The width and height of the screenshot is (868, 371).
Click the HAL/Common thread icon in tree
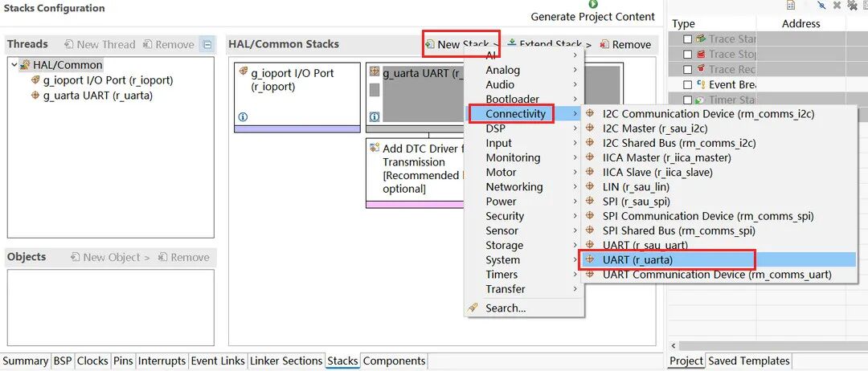25,65
